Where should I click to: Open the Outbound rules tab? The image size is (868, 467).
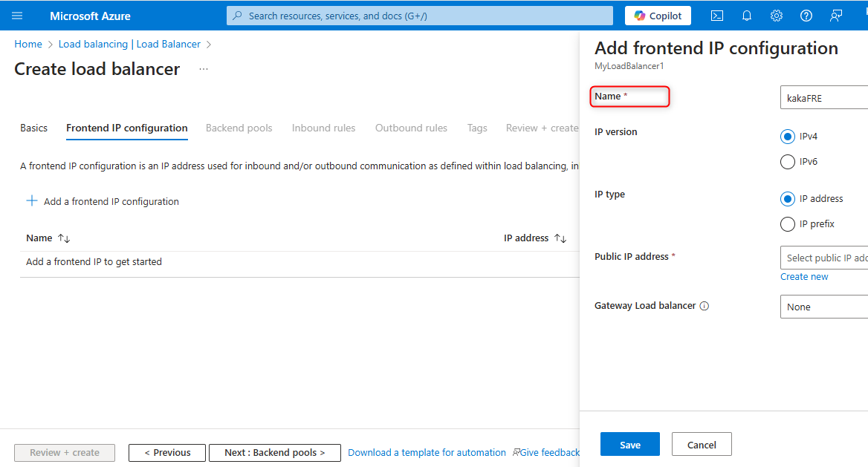411,128
